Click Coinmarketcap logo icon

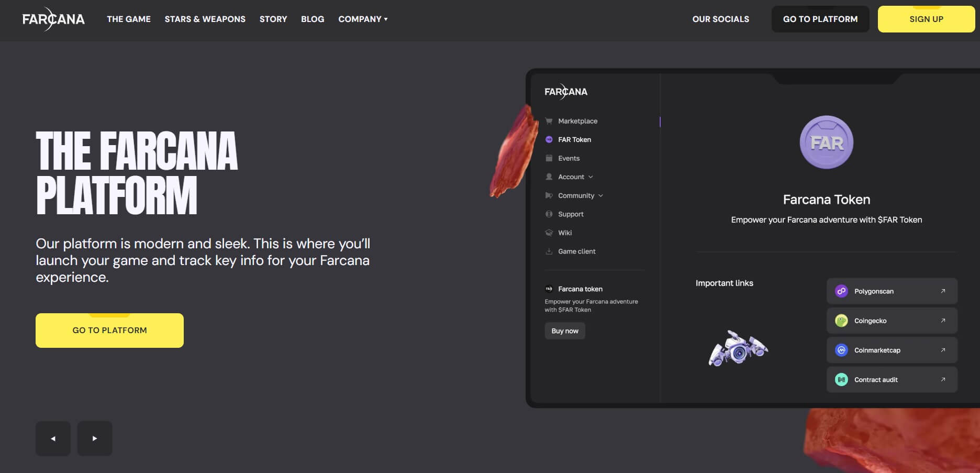coord(841,350)
